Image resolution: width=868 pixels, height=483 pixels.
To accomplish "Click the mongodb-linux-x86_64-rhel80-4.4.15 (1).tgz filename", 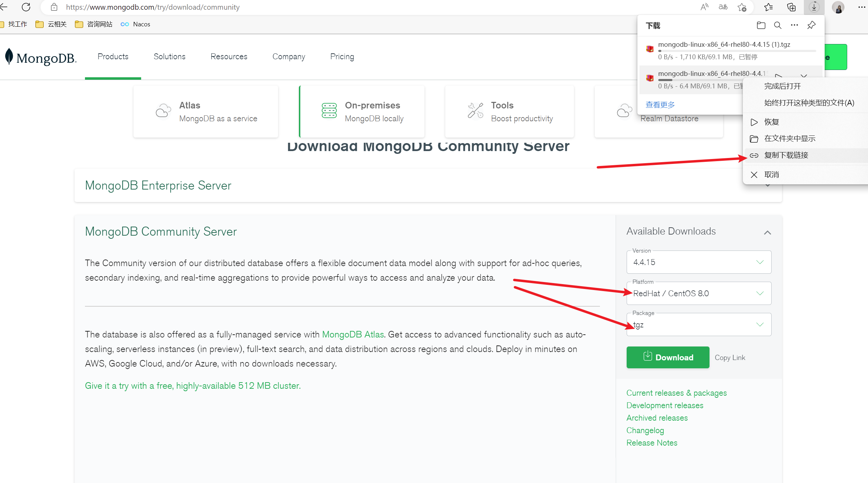I will click(x=724, y=44).
